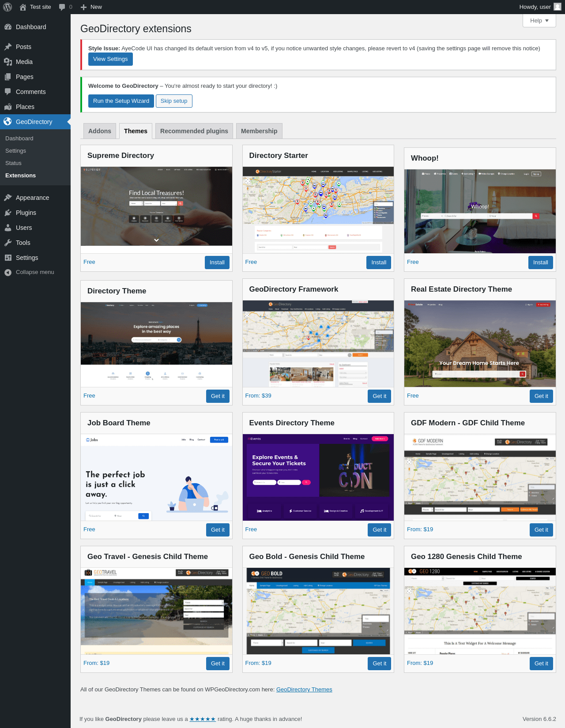Open the comments bubble icon in admin bar
Image resolution: width=565 pixels, height=728 pixels.
pos(62,7)
